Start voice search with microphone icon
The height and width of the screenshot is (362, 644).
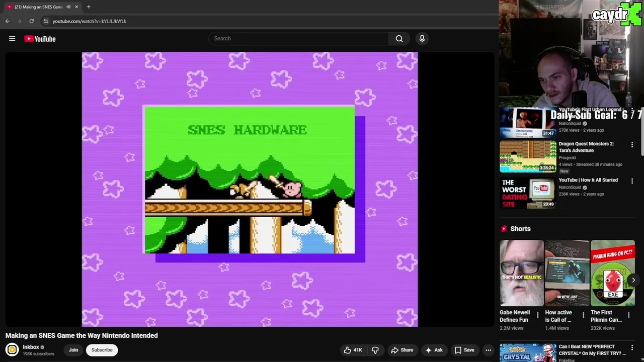(422, 39)
